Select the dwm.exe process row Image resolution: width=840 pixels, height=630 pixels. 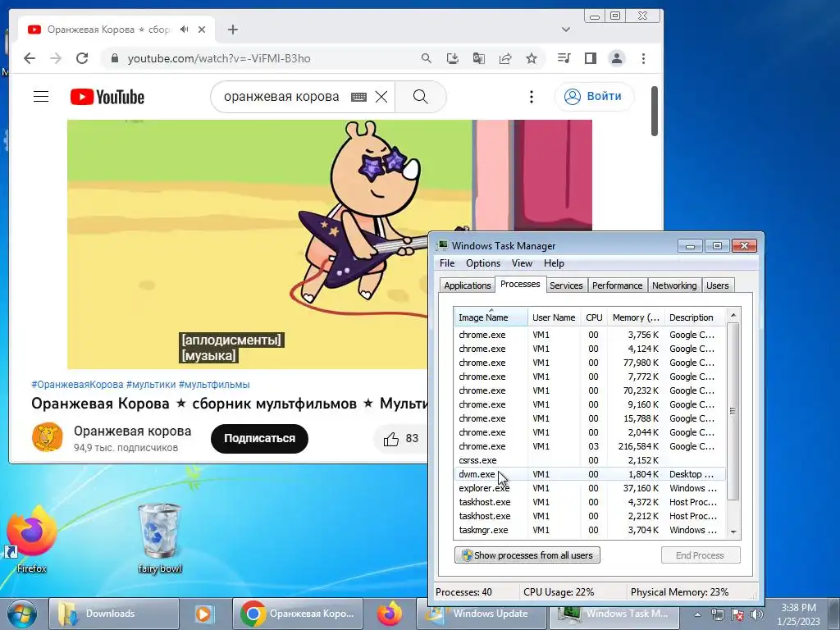pyautogui.click(x=589, y=474)
